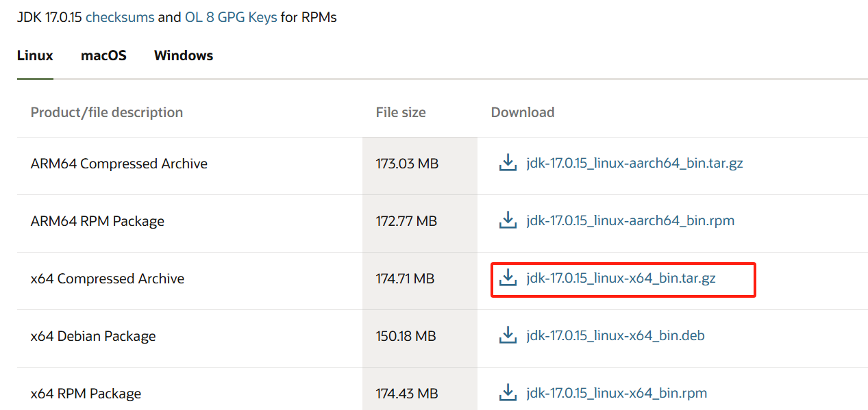Open the JDK 17.0.15 checksums link

[120, 17]
